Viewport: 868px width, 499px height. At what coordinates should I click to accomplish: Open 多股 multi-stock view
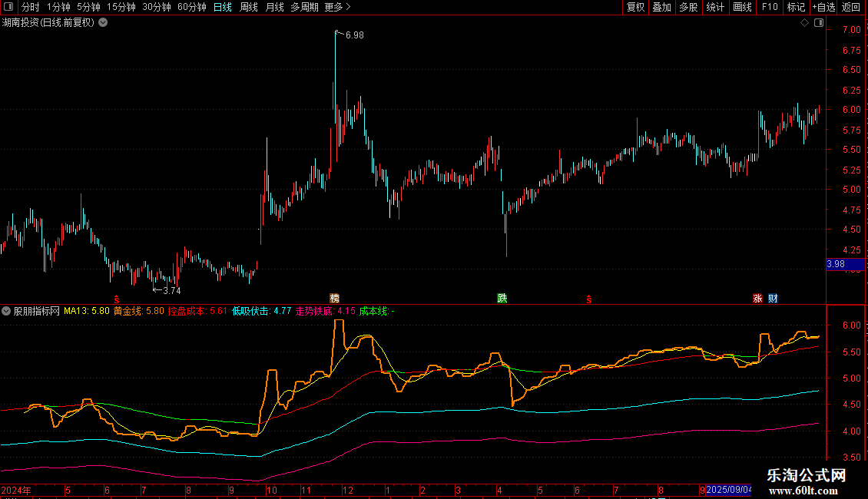point(689,7)
